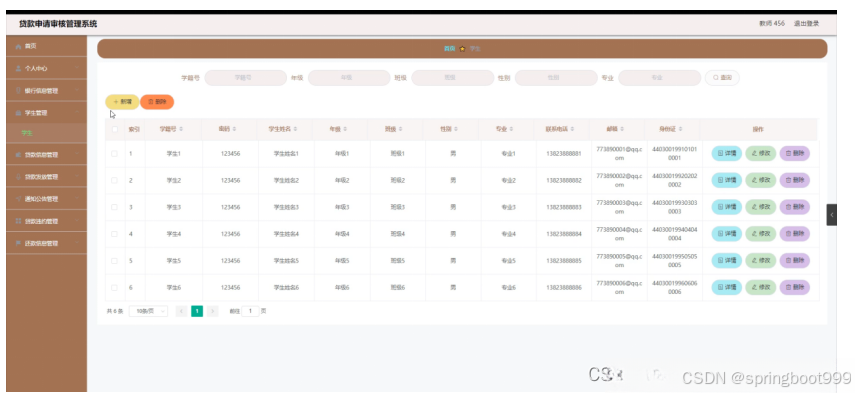This screenshot has width=855, height=393.
Task: Open 详情 for row 学生1
Action: pyautogui.click(x=726, y=154)
